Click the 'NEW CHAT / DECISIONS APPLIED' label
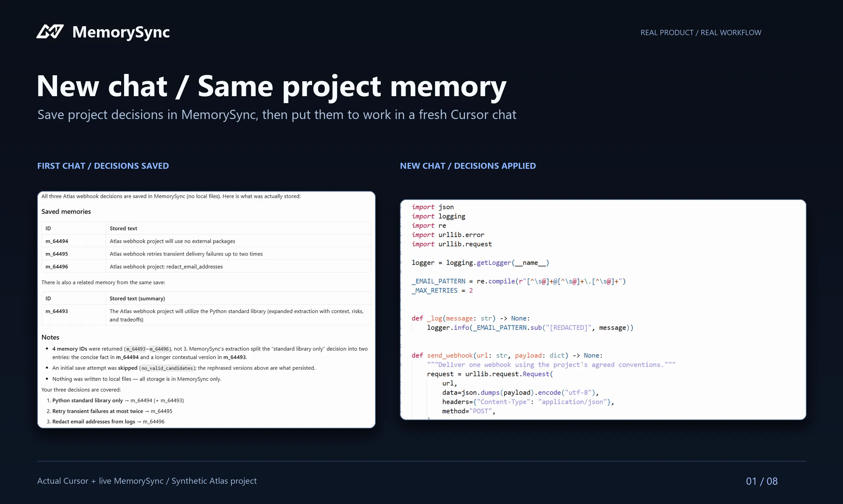 tap(468, 166)
